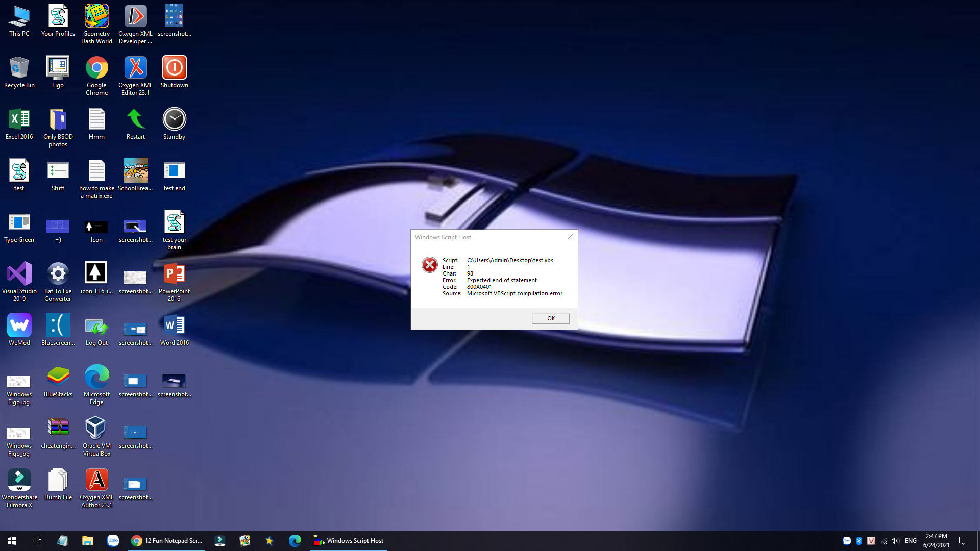Open File Explorer from the taskbar
Screen dimensions: 980x551
point(88,541)
